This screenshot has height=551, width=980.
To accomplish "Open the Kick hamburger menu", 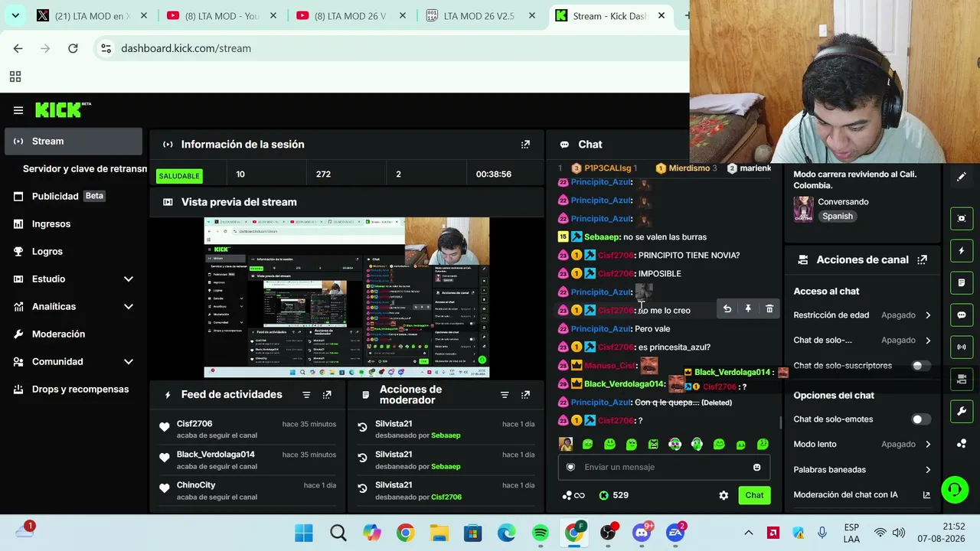I will pos(18,110).
